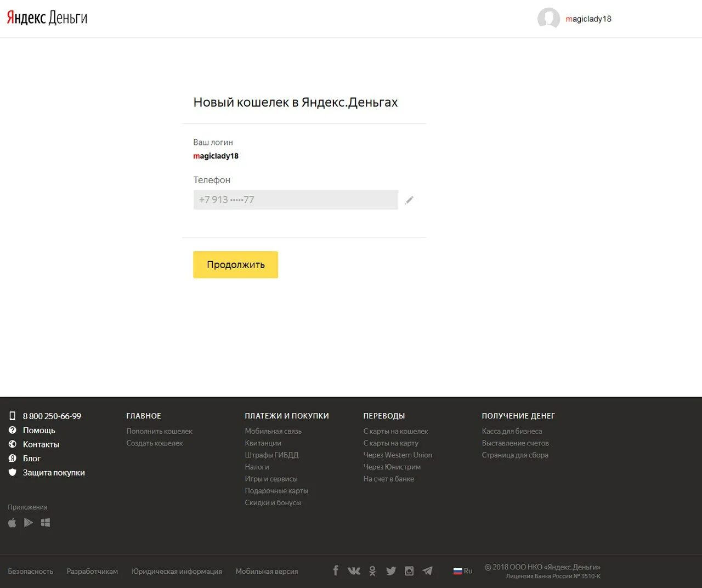
Task: Open На счет в банке link
Action: click(x=389, y=479)
